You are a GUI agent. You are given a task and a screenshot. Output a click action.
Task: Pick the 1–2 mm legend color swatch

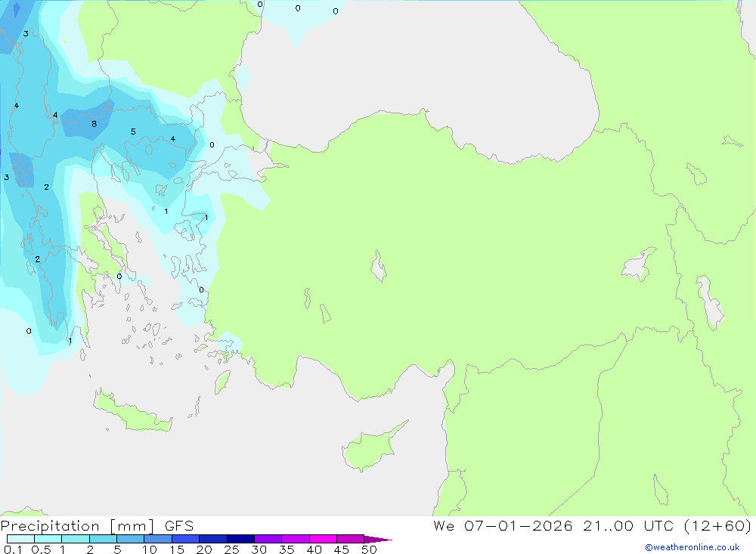75,539
